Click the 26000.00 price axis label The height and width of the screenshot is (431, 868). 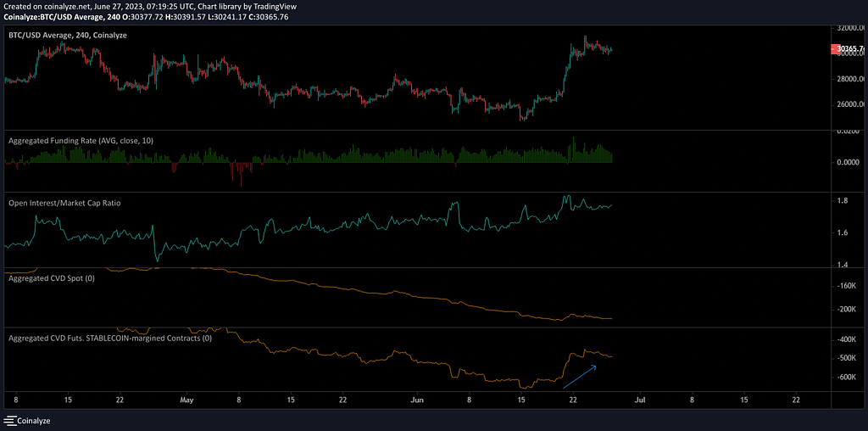[851, 104]
